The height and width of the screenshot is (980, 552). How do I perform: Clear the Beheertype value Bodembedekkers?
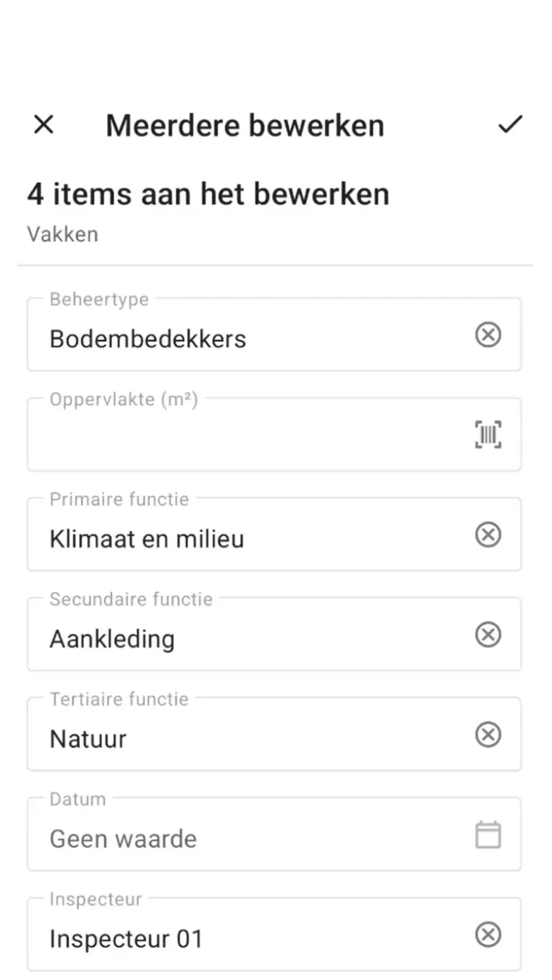488,335
